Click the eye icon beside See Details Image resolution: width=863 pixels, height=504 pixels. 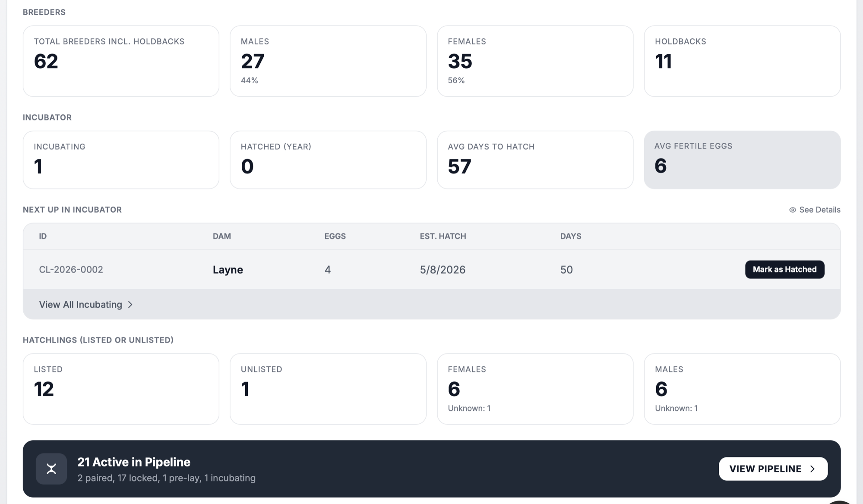pos(792,210)
